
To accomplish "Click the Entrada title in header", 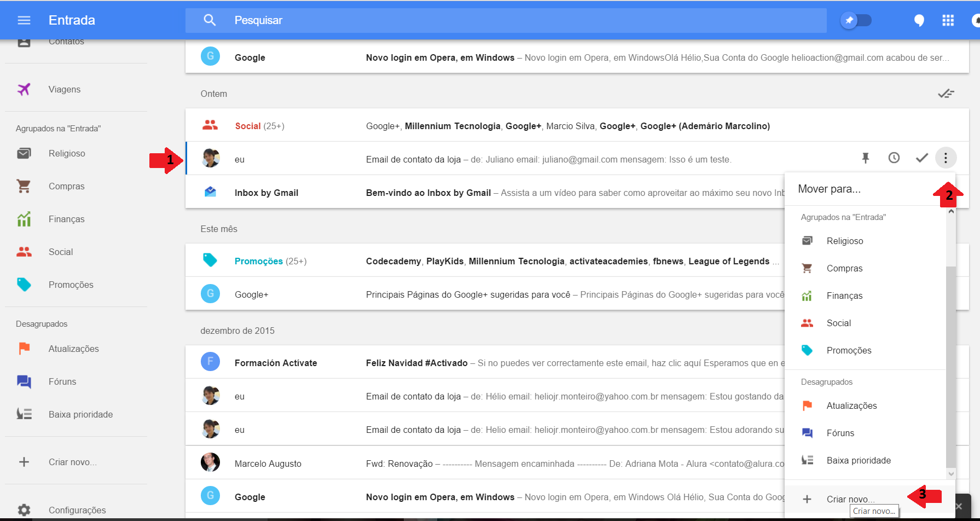I will coord(72,20).
